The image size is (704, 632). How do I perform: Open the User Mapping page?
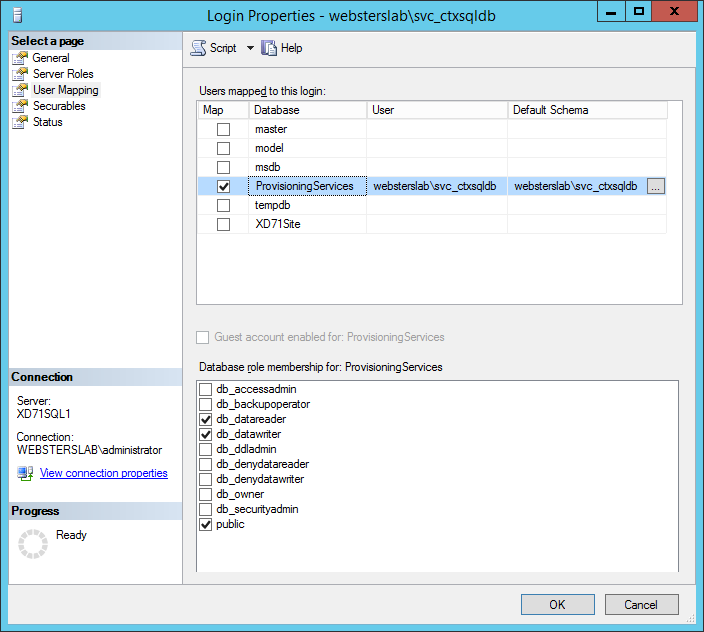click(x=65, y=90)
